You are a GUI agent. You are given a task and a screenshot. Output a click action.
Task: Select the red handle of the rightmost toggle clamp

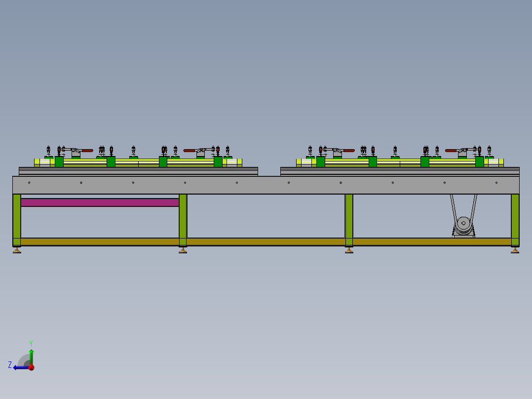coord(451,151)
